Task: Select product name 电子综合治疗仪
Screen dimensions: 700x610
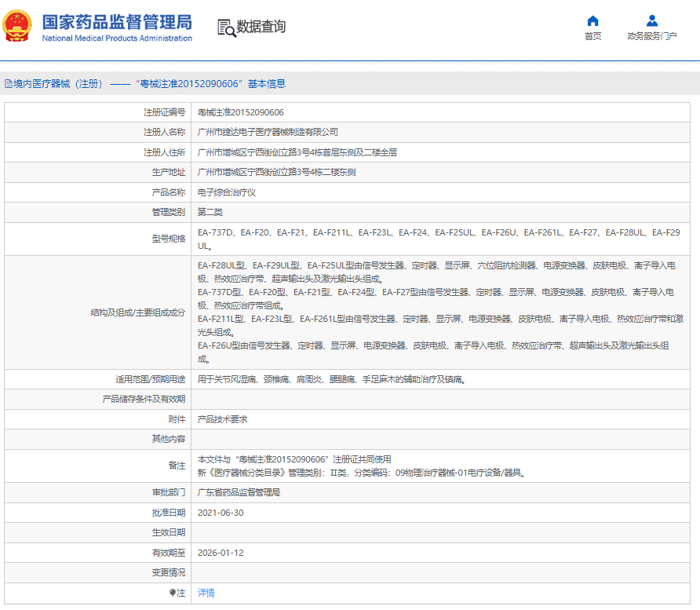Action: tap(226, 192)
